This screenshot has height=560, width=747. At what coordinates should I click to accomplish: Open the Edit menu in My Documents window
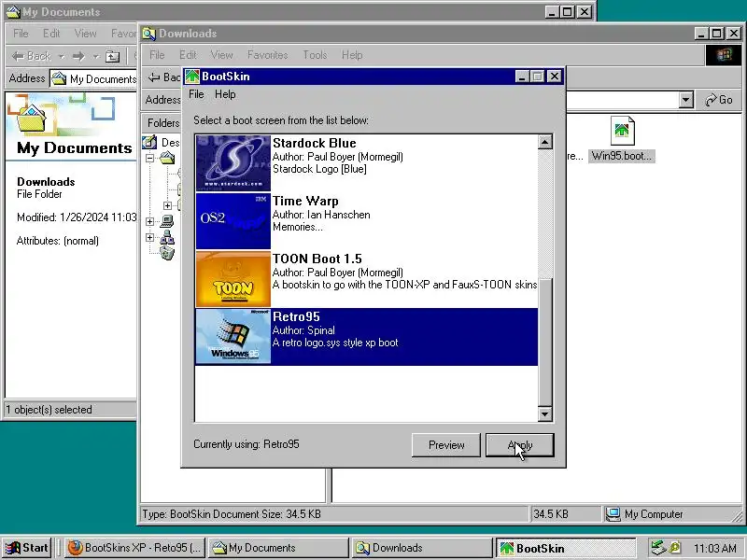[x=51, y=34]
